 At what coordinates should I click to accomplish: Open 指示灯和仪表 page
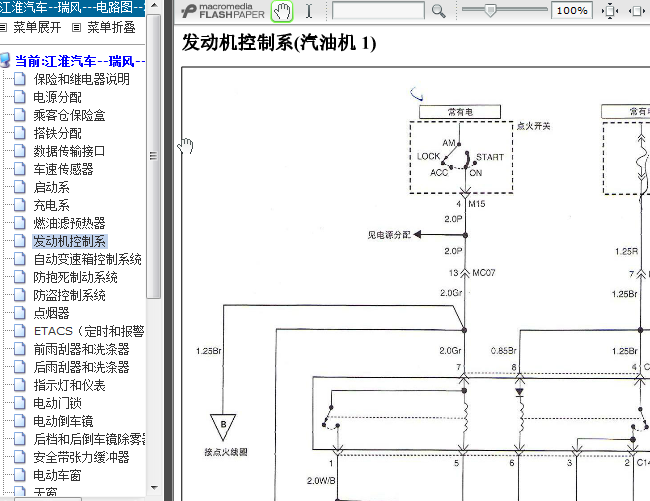click(x=69, y=385)
